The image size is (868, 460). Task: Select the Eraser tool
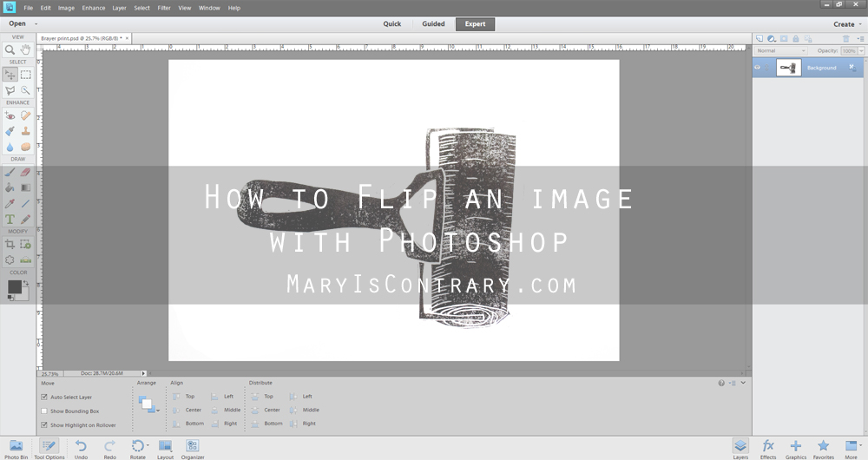coord(25,172)
